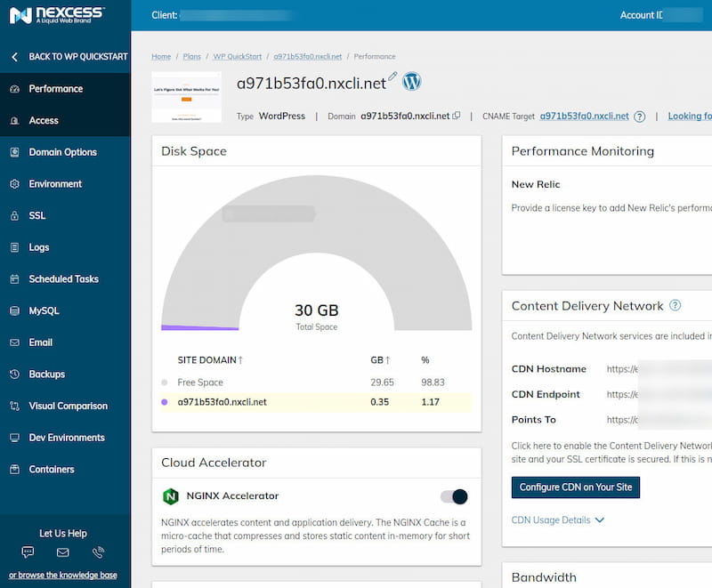Click the Plans breadcrumb link

pyautogui.click(x=191, y=57)
